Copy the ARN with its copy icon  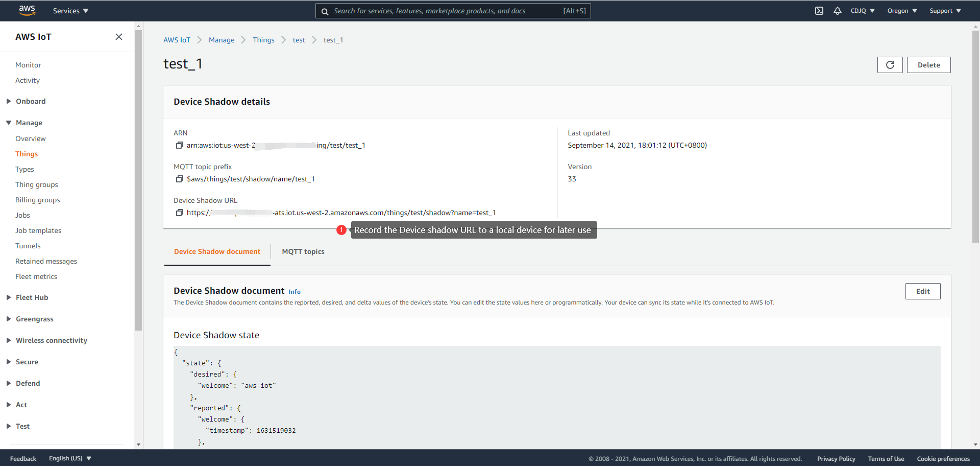point(179,146)
